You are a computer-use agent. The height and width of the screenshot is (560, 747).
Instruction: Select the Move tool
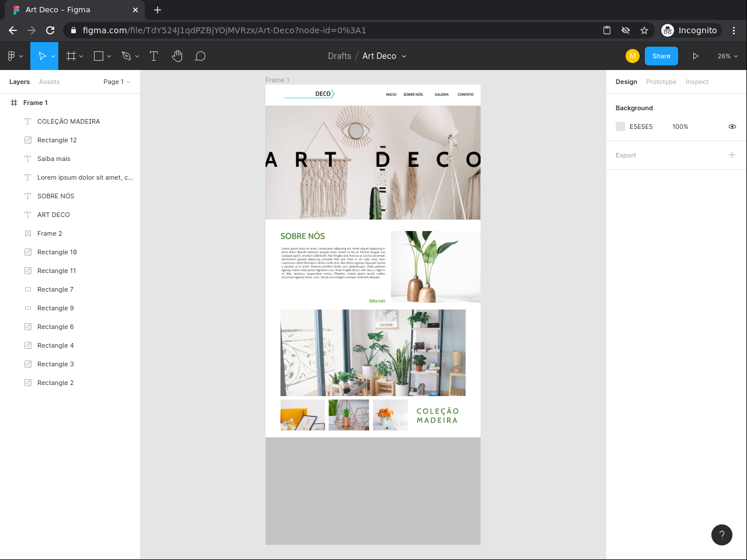(42, 56)
